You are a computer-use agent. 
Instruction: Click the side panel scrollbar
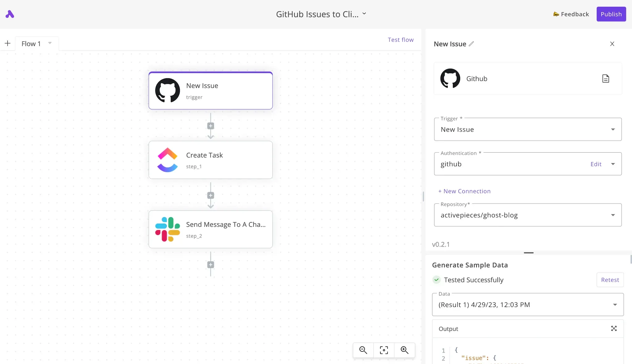(x=631, y=259)
